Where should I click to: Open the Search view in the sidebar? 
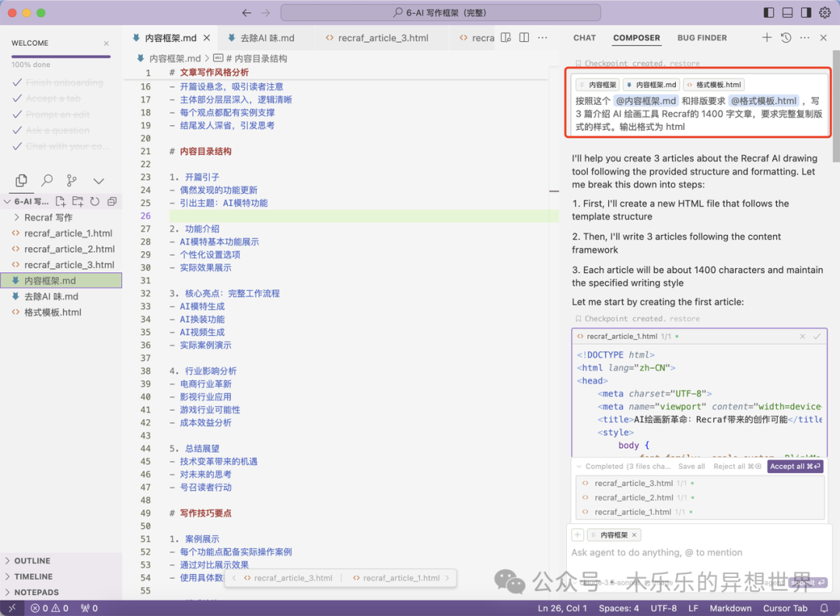[x=47, y=180]
